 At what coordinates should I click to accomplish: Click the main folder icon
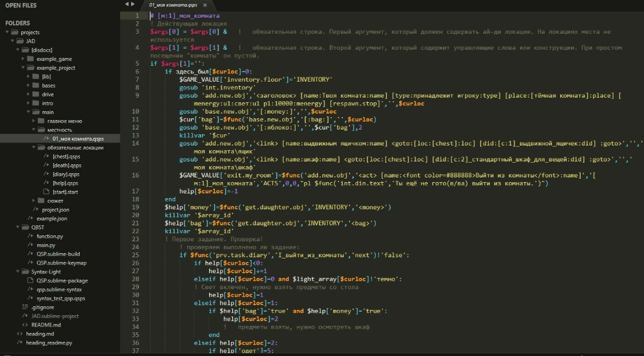36,112
